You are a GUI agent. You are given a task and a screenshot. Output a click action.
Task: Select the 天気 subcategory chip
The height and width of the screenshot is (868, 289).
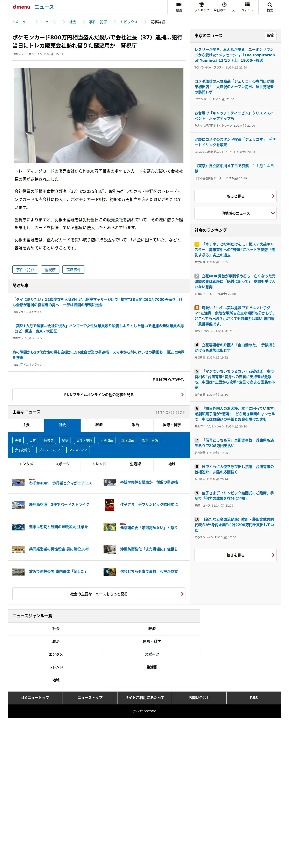[18, 440]
